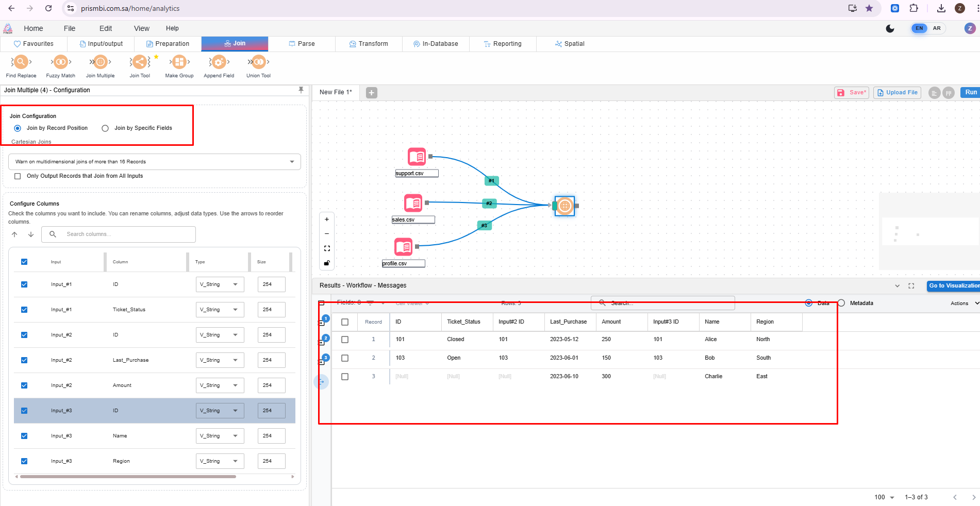Viewport: 980px width, 506px height.
Task: Switch results view to Metadata
Action: 841,303
